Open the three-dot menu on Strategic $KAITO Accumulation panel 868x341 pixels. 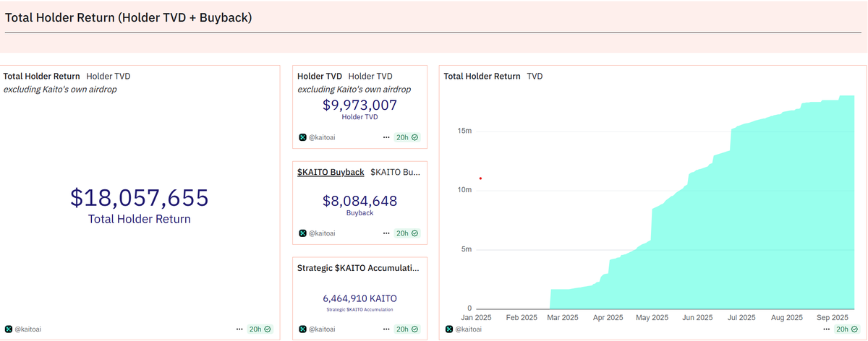pos(387,329)
